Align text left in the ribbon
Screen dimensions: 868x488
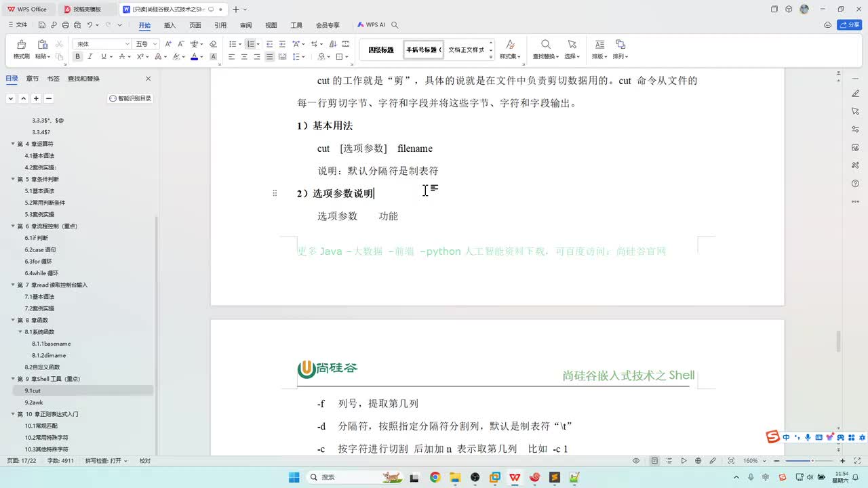tap(231, 57)
